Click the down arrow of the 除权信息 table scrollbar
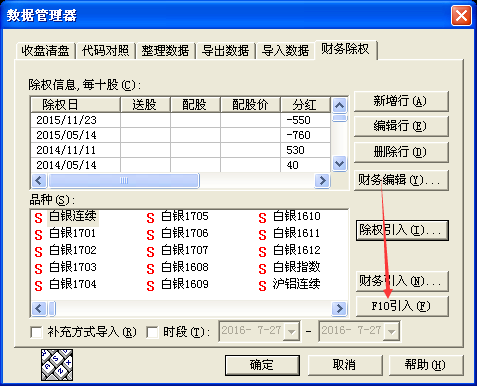The width and height of the screenshot is (477, 386). point(340,164)
